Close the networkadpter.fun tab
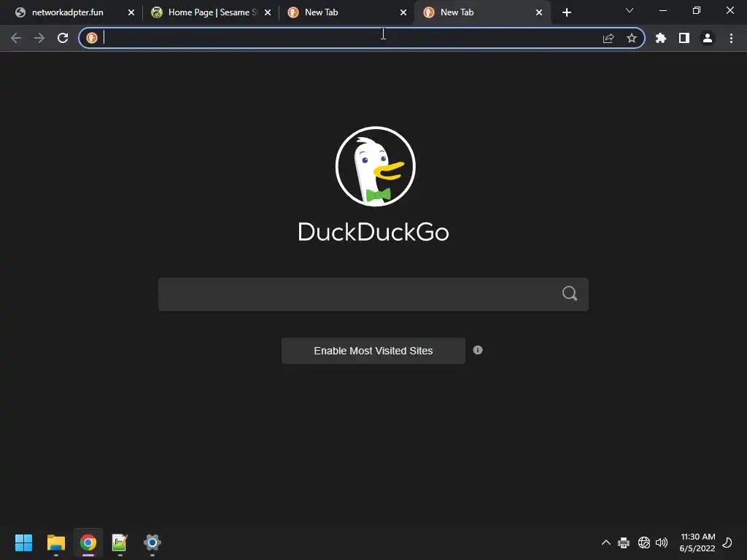This screenshot has width=747, height=560. 131,12
